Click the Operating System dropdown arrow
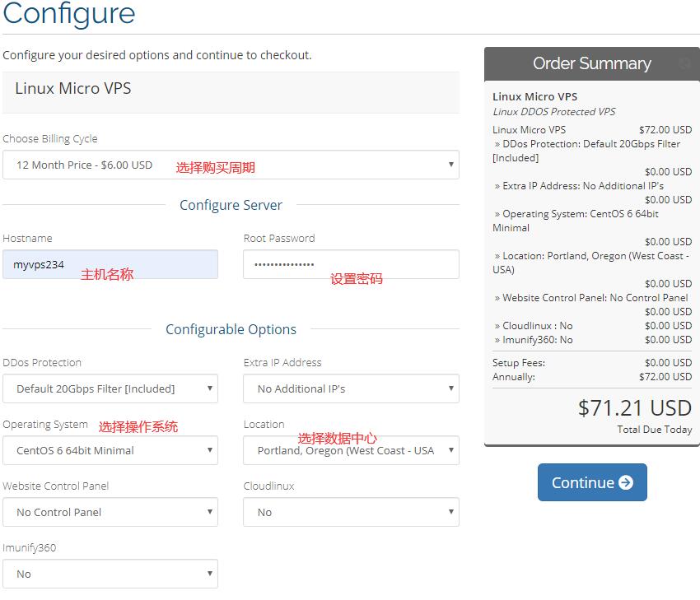This screenshot has width=700, height=600. (x=209, y=449)
